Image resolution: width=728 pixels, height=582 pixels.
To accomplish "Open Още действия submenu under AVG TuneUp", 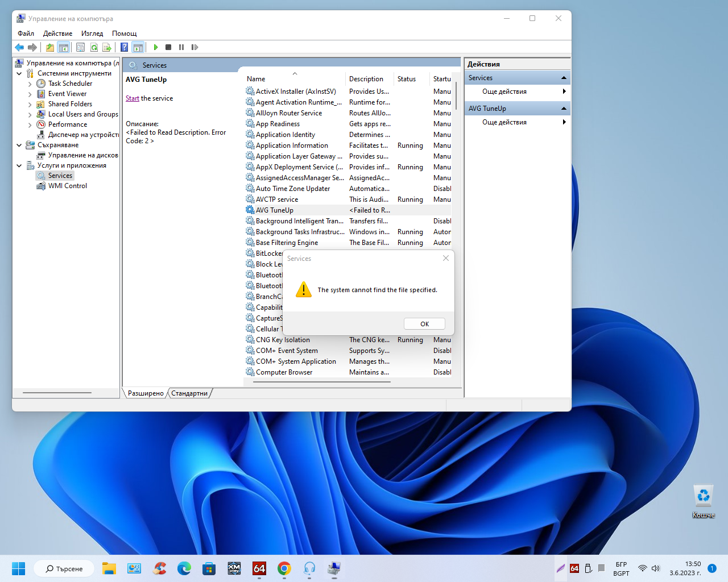I will (x=517, y=122).
